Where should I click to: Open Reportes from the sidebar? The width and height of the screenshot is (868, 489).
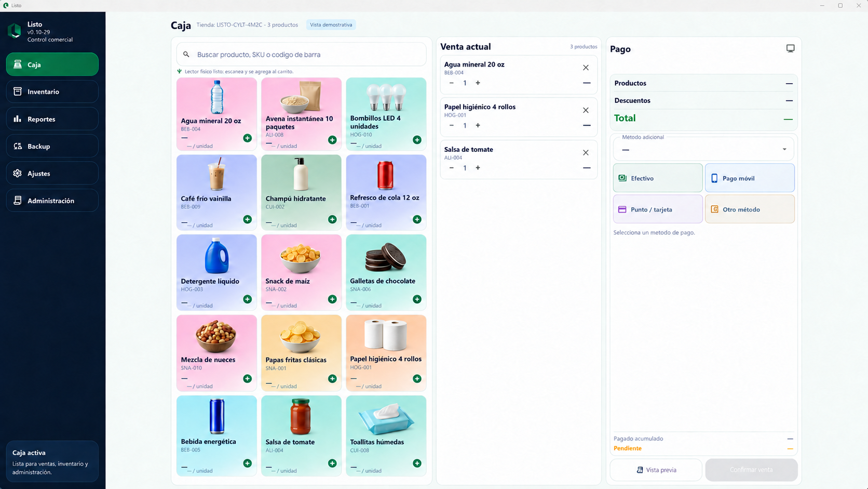click(x=52, y=119)
